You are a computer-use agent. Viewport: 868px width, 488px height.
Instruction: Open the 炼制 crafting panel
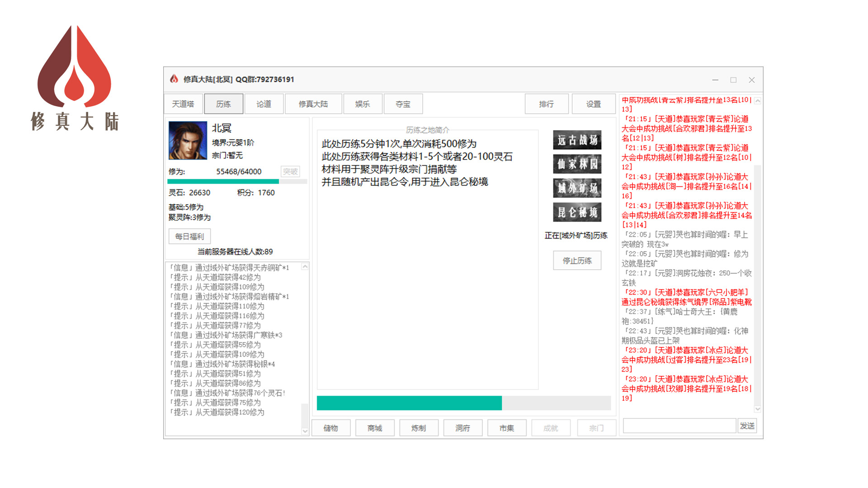[x=419, y=427]
